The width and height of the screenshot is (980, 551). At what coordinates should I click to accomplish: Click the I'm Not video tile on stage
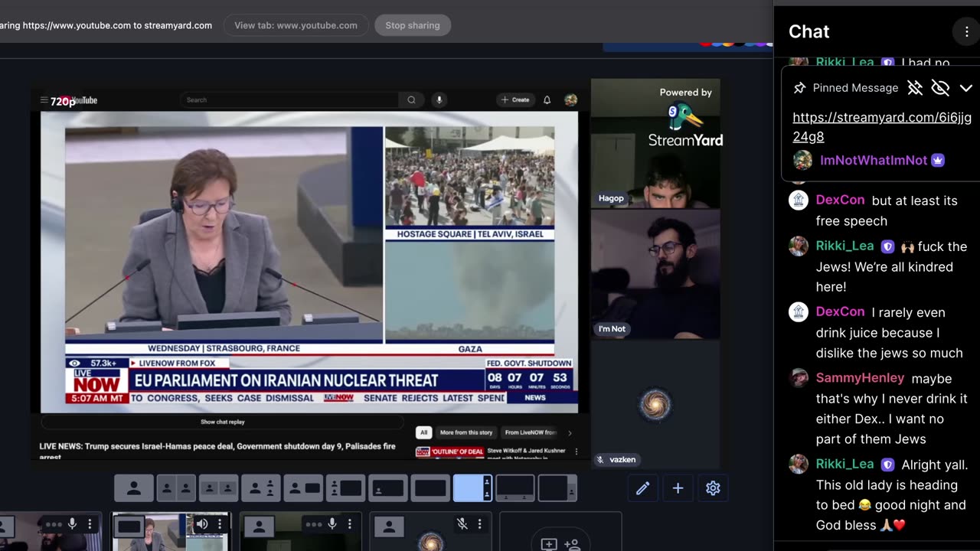[655, 274]
